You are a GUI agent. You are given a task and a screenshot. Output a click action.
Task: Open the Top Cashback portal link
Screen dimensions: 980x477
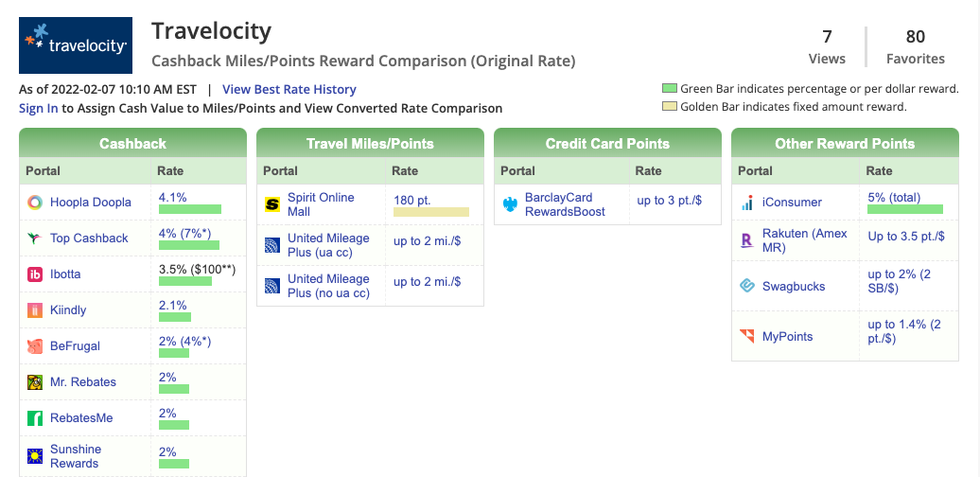[89, 238]
